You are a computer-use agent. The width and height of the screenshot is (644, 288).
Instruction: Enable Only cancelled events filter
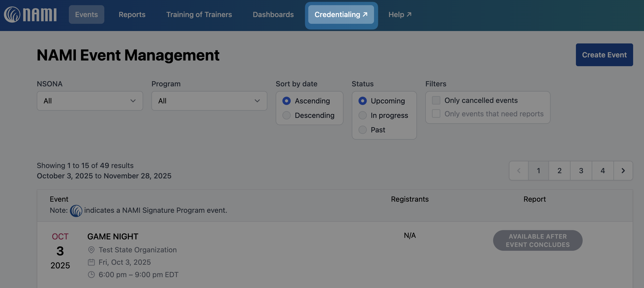(436, 100)
